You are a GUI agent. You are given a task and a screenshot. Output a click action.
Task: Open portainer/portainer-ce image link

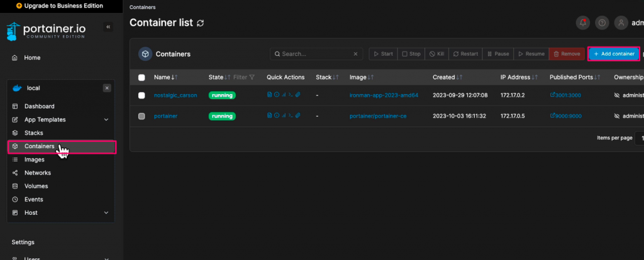click(378, 116)
